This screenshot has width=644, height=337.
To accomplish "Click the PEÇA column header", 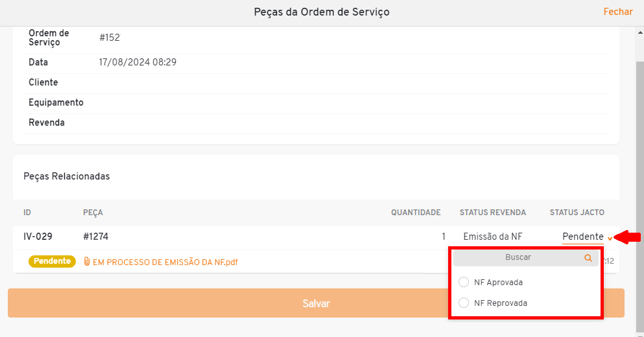I will click(93, 213).
